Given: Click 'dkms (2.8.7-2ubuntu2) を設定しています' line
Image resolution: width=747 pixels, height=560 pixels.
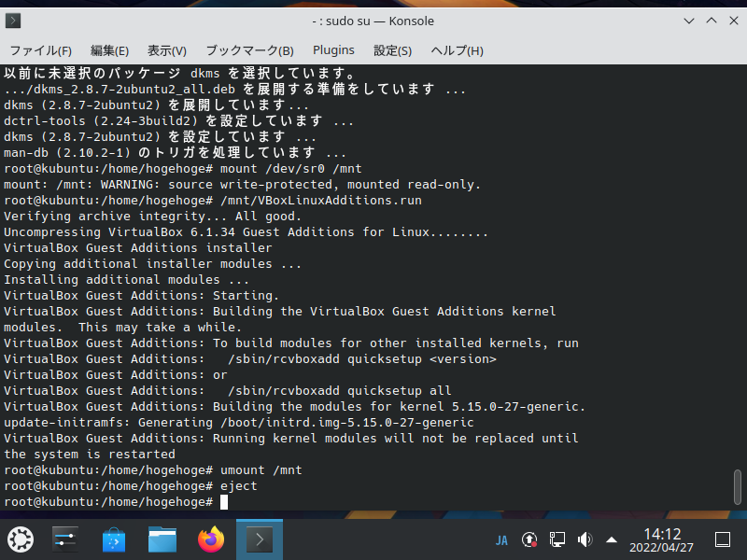Looking at the screenshot, I should (160, 137).
